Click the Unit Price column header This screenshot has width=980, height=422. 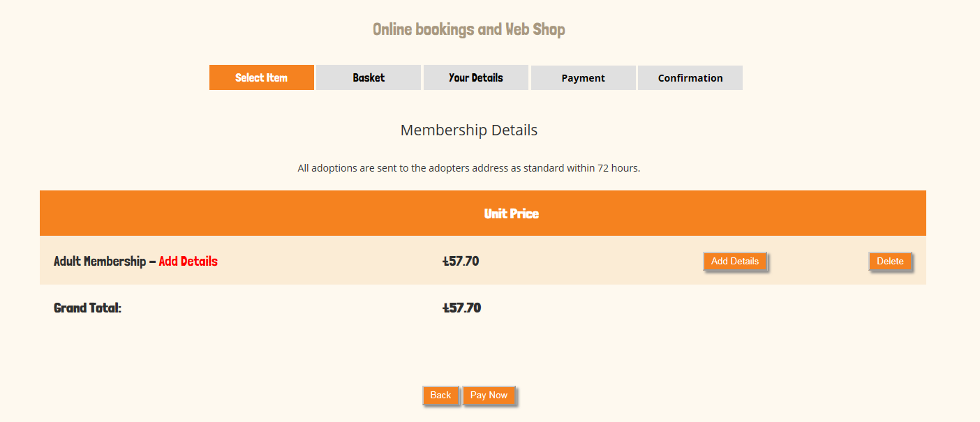[511, 213]
